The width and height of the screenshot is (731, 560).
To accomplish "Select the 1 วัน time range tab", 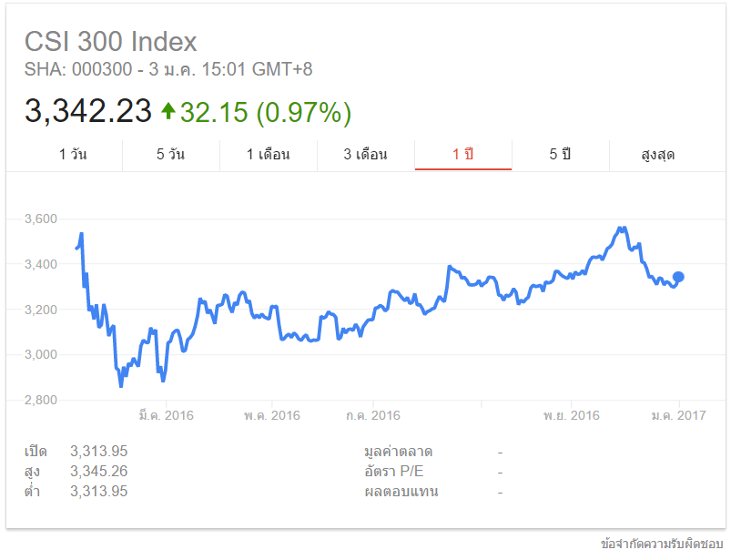I will coord(73,155).
